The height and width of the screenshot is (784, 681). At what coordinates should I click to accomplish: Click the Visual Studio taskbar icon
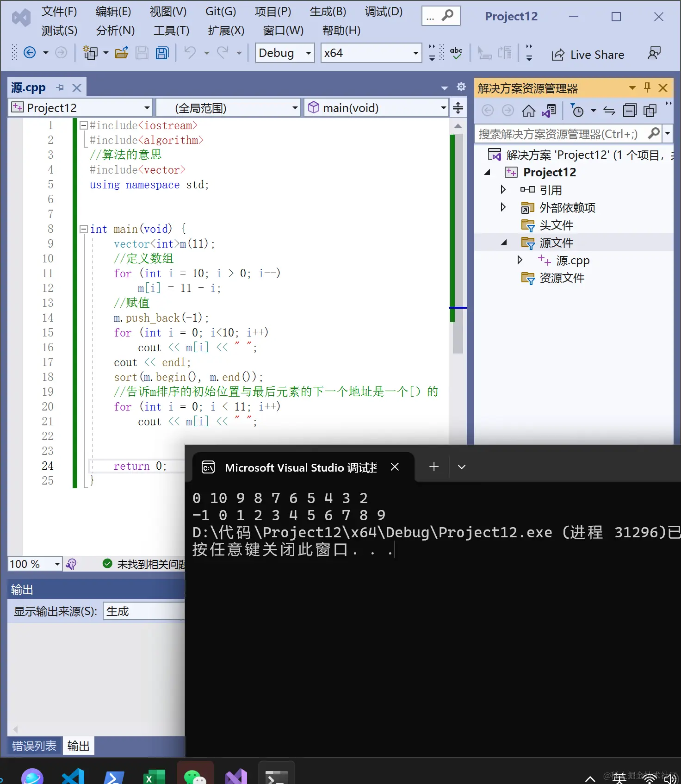(236, 776)
